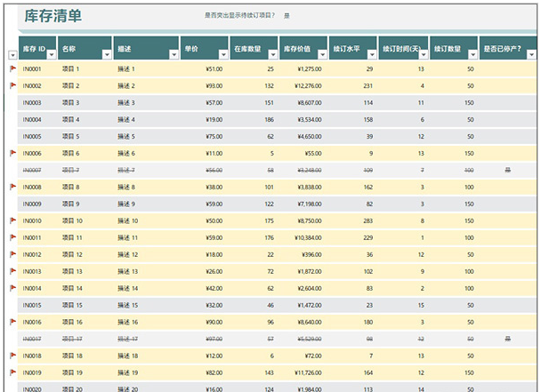
Task: Click the flag icon beside IN0013
Action: 12,270
